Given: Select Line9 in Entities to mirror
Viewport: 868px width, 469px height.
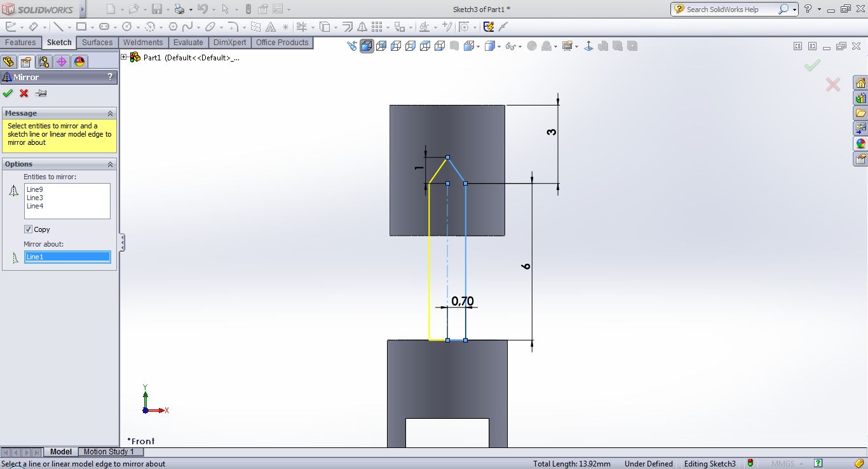Looking at the screenshot, I should click(x=35, y=189).
